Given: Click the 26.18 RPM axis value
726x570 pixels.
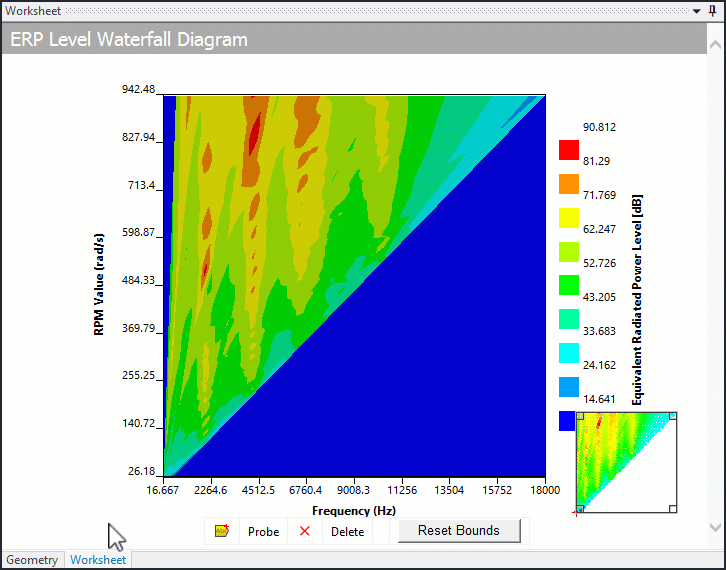Looking at the screenshot, I should point(142,471).
